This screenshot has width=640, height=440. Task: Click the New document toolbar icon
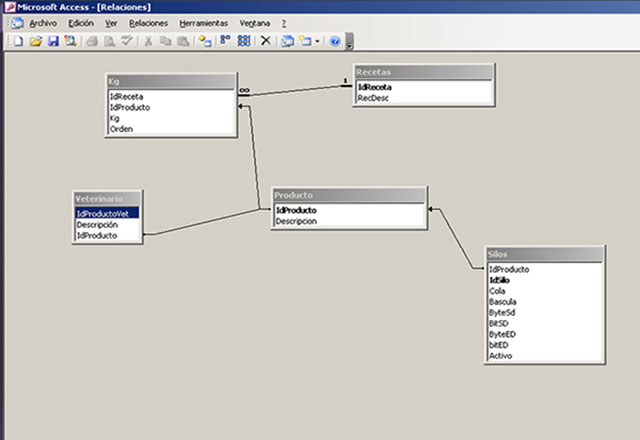click(18, 41)
